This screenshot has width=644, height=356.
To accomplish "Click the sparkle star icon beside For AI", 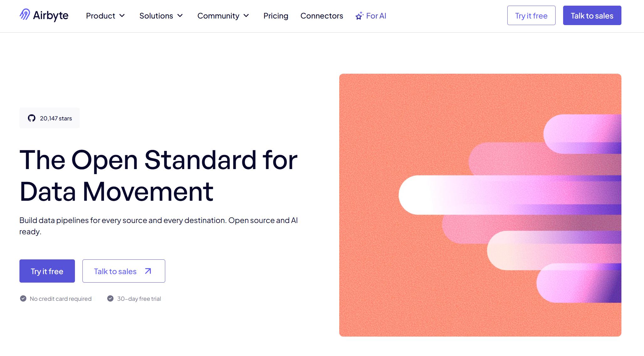I will pyautogui.click(x=359, y=16).
